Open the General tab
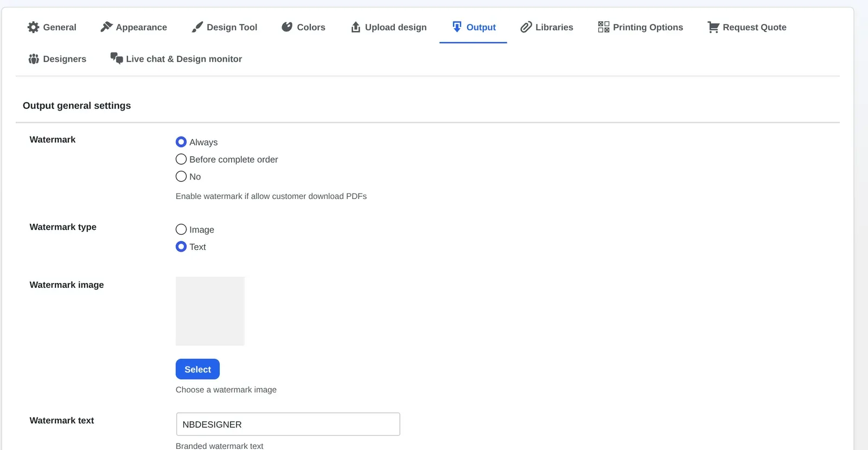The height and width of the screenshot is (450, 868). point(52,27)
